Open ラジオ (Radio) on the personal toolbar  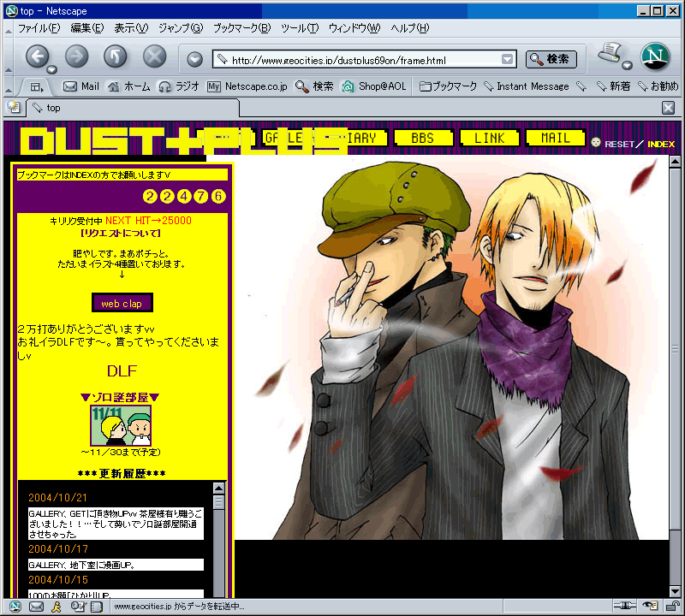tap(179, 86)
